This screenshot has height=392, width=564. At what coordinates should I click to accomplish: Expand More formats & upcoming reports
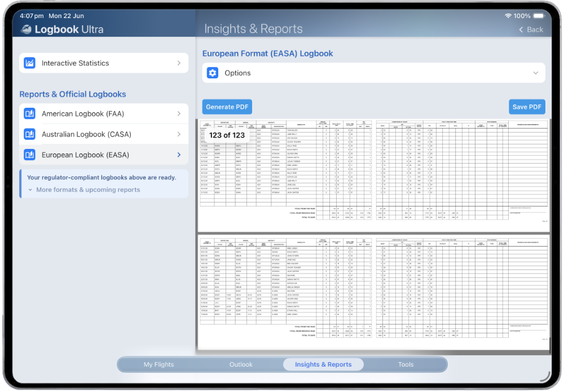coord(84,190)
